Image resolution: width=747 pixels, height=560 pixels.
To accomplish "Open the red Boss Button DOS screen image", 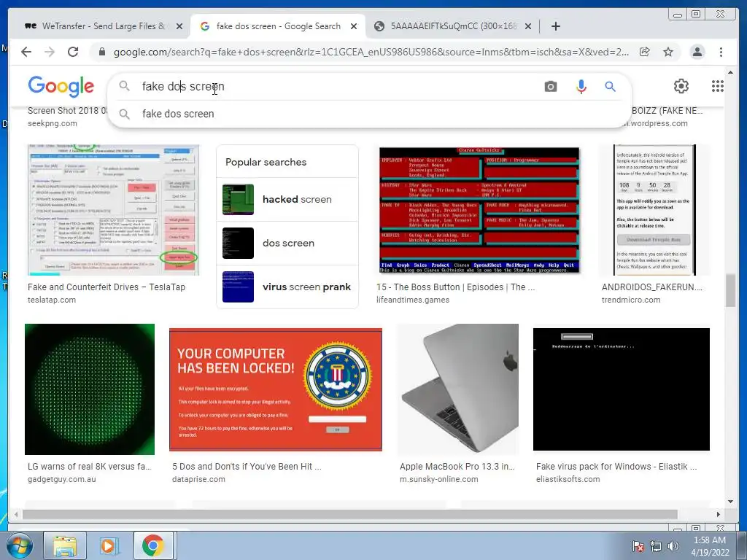I will 479,210.
